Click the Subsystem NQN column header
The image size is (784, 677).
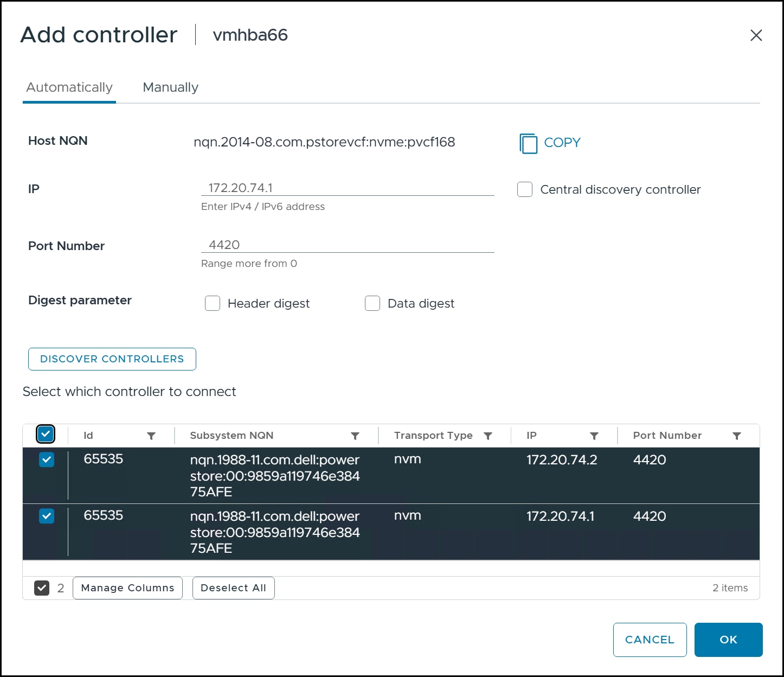coord(232,436)
